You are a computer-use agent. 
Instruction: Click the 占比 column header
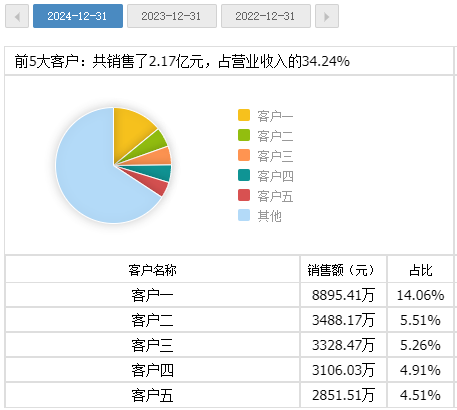point(421,270)
